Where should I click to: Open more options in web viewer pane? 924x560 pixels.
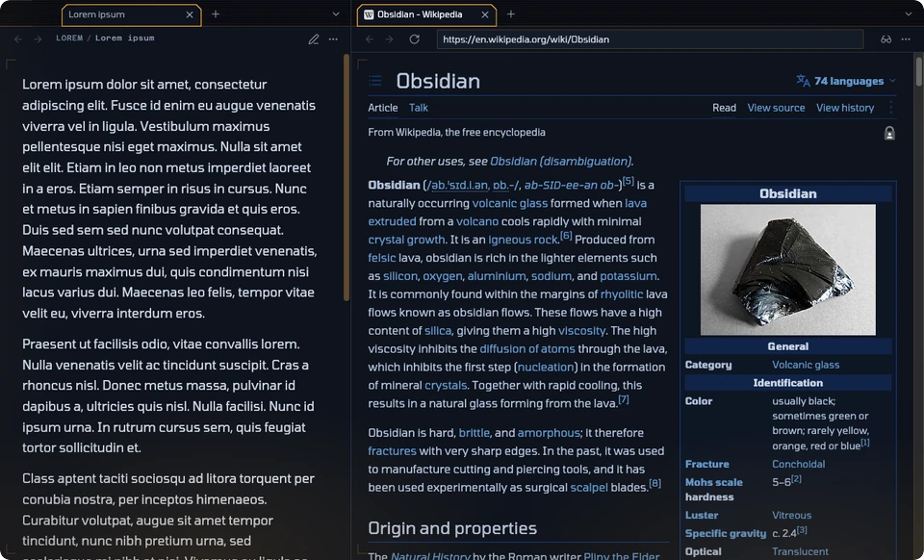[x=906, y=39]
